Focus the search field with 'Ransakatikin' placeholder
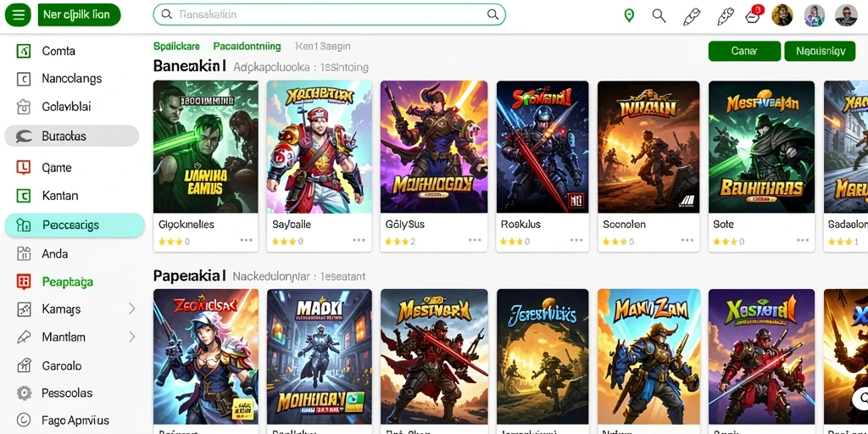The image size is (868, 434). click(x=329, y=14)
